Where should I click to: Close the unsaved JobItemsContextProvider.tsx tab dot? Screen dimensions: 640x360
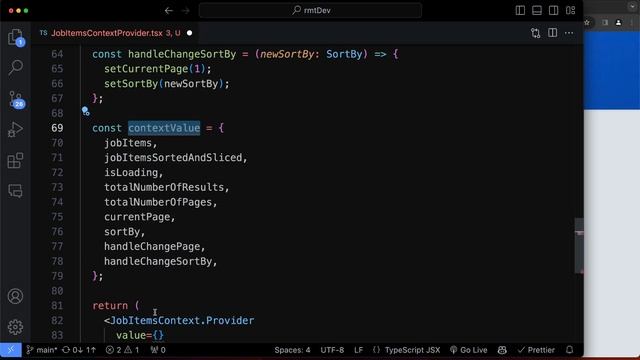pos(189,33)
